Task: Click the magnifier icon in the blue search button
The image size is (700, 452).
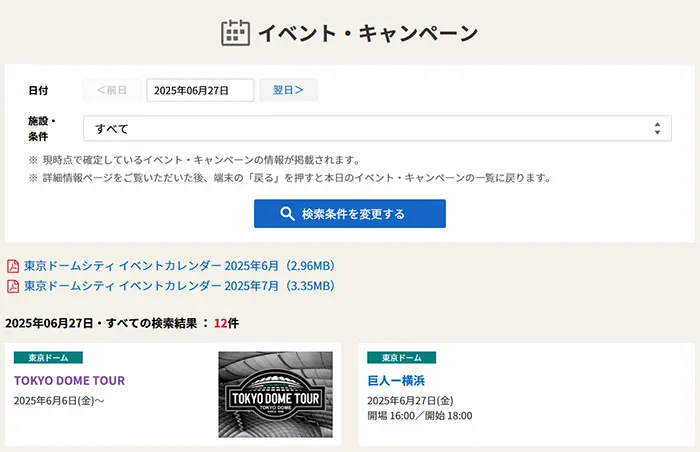Action: click(x=287, y=214)
